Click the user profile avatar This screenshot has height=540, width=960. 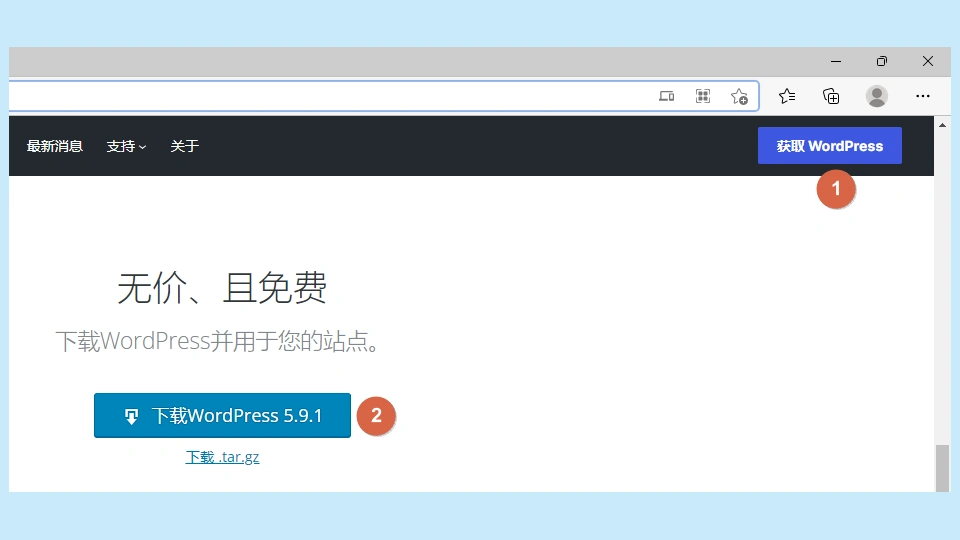(x=877, y=96)
